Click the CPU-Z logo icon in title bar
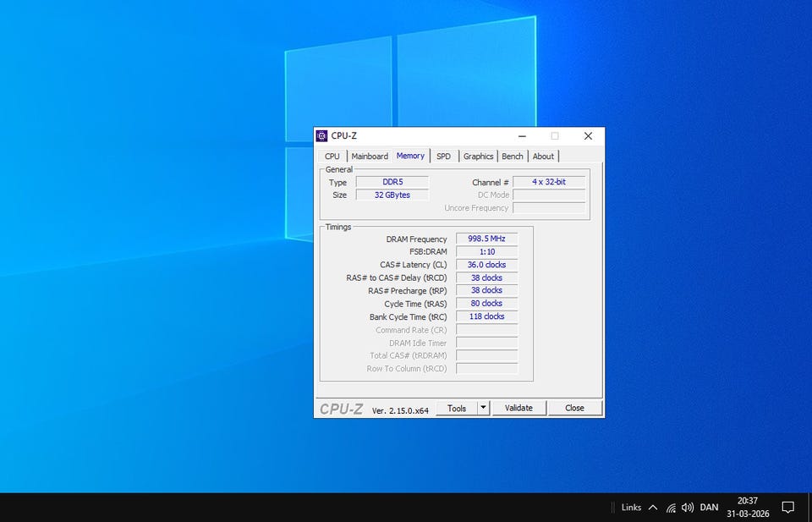 [321, 135]
